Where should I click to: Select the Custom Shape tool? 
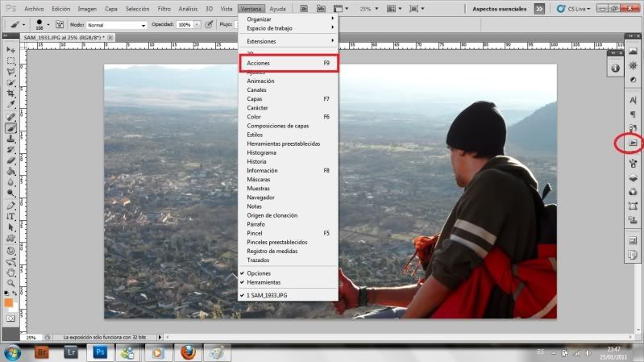pyautogui.click(x=10, y=239)
